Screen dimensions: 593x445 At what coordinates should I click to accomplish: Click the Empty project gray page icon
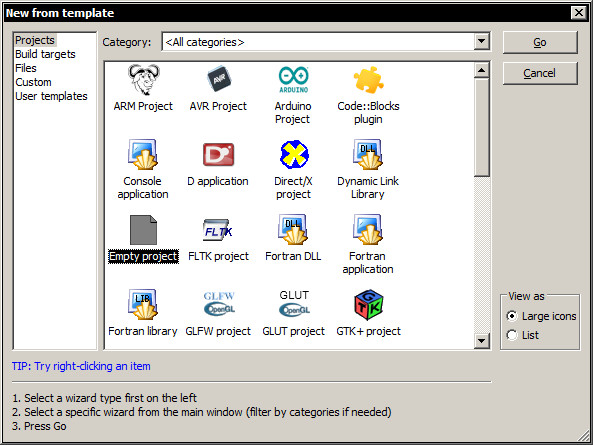143,230
